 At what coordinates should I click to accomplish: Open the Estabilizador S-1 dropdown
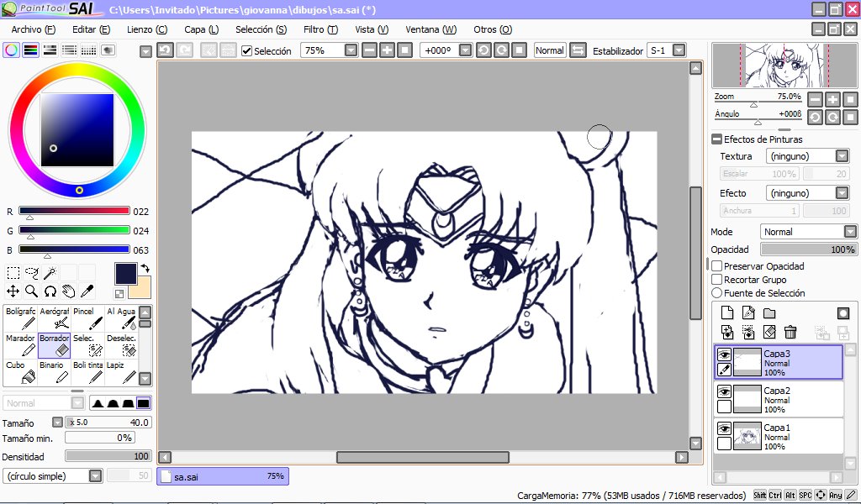point(679,50)
